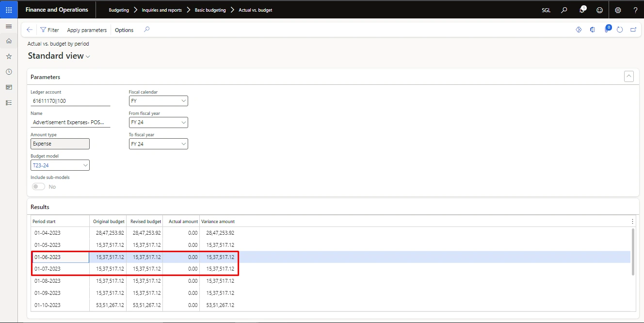Select row with period 01-08-2023
This screenshot has width=644, height=323.
(x=330, y=281)
